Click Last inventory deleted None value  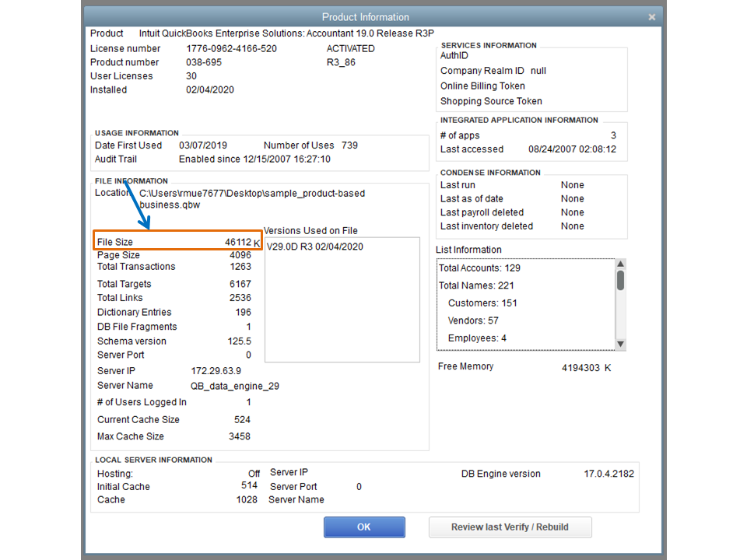point(572,226)
